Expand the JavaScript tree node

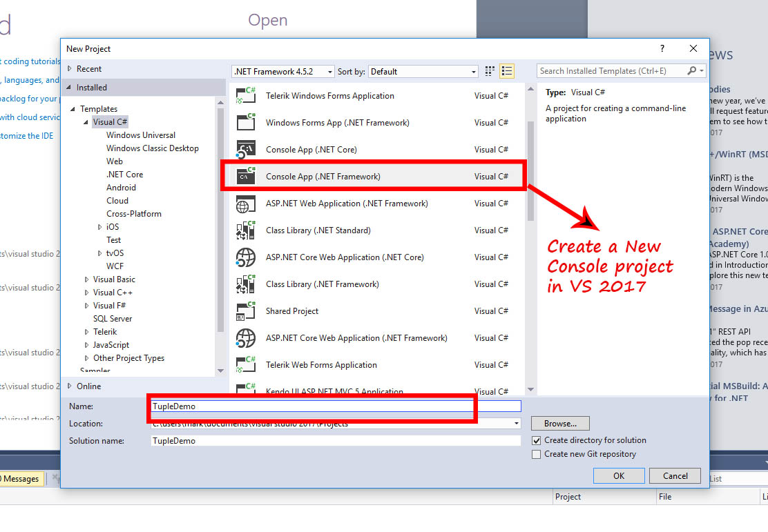(87, 345)
